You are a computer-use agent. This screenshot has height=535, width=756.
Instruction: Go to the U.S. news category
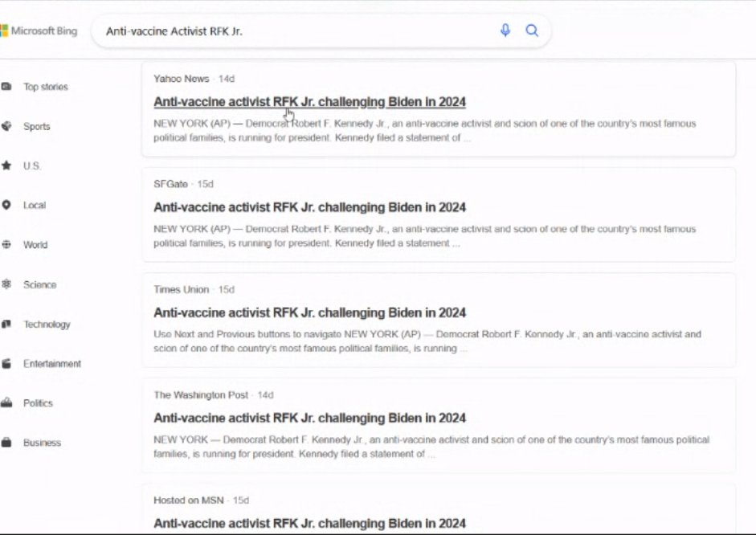click(32, 165)
